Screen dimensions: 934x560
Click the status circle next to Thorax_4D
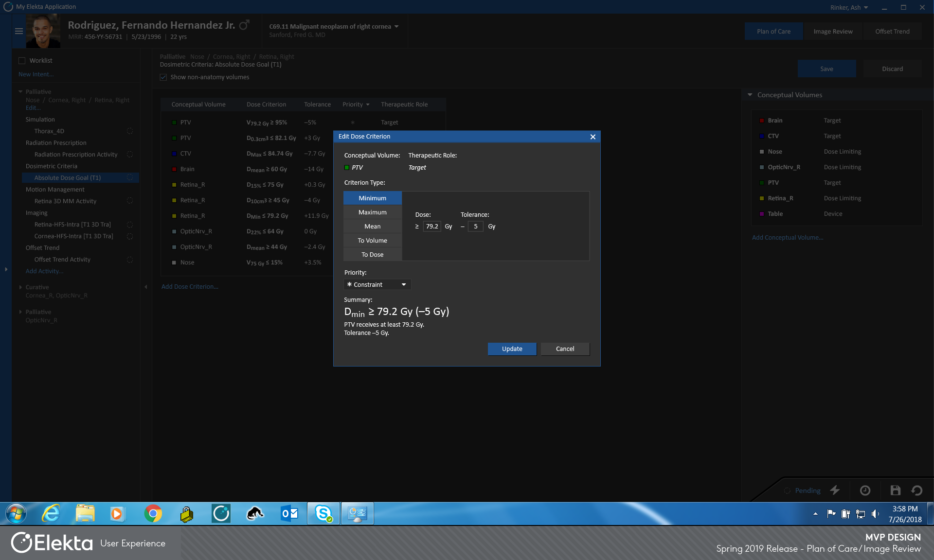(130, 131)
